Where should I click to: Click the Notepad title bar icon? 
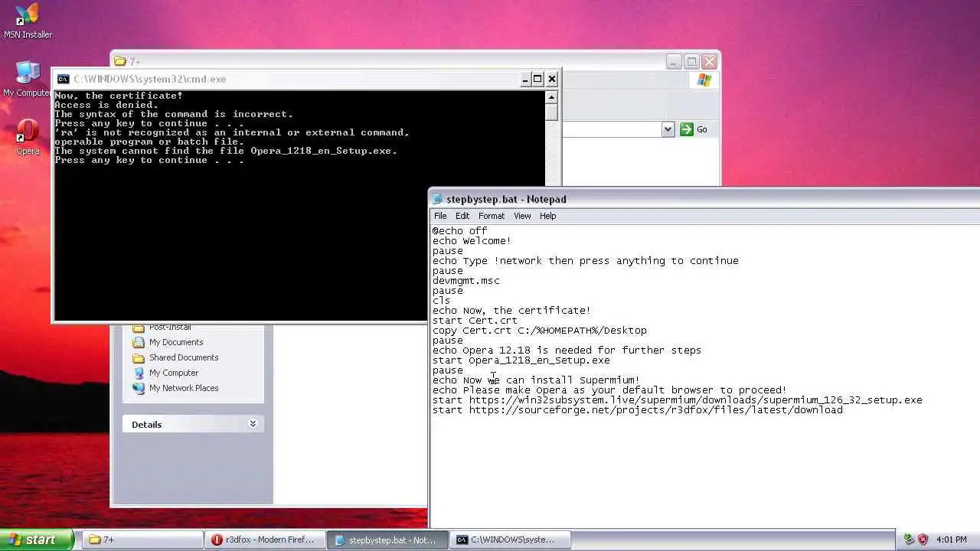[x=438, y=199]
